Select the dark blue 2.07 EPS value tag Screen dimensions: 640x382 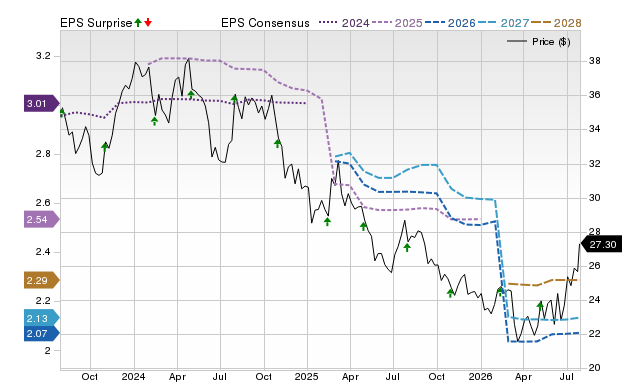point(41,333)
